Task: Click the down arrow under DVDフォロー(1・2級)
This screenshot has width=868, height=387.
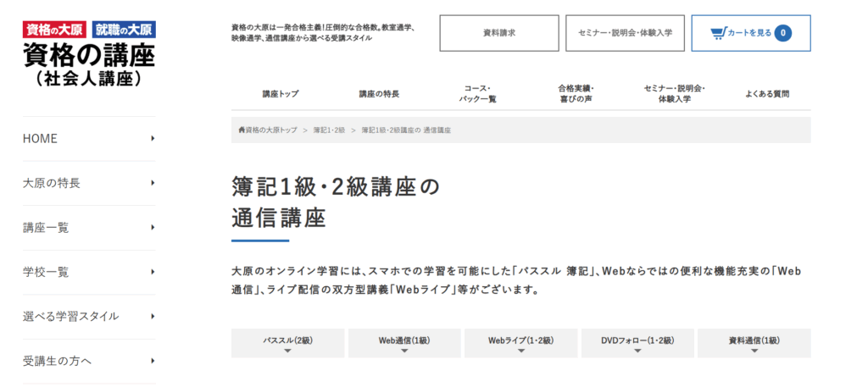Action: pyautogui.click(x=637, y=351)
